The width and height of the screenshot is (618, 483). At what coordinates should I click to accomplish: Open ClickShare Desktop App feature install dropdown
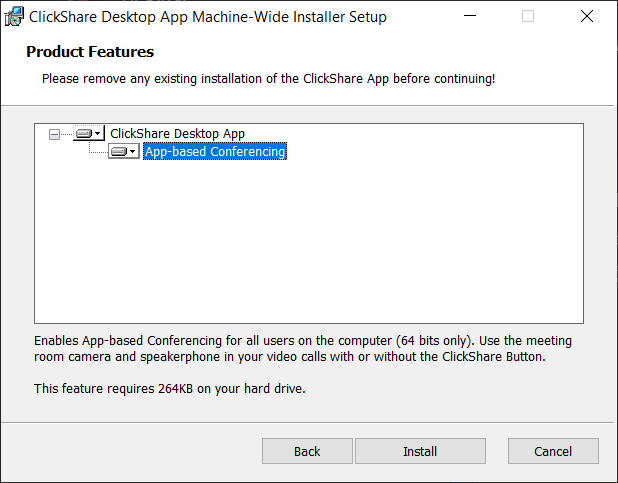click(x=89, y=133)
